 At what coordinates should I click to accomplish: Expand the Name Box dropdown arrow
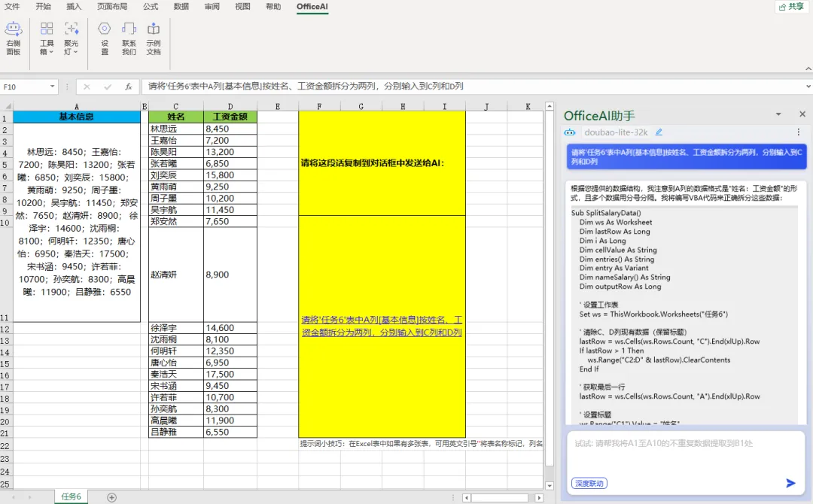(x=53, y=87)
